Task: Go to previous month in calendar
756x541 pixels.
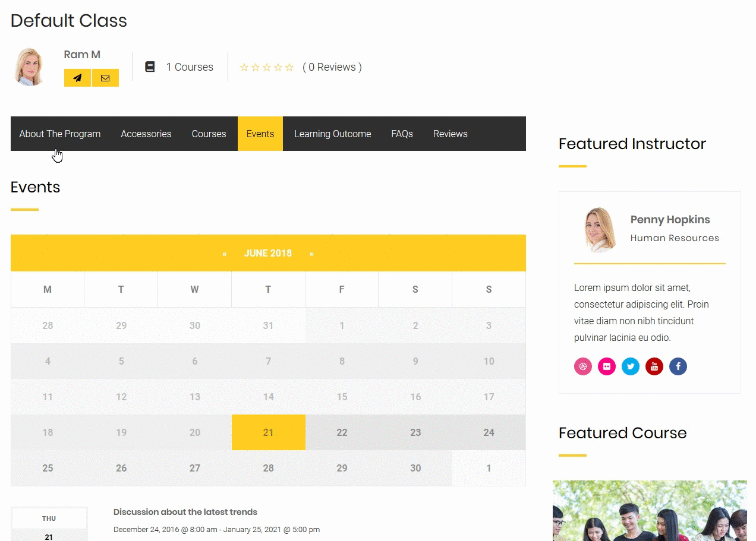Action: pyautogui.click(x=225, y=254)
